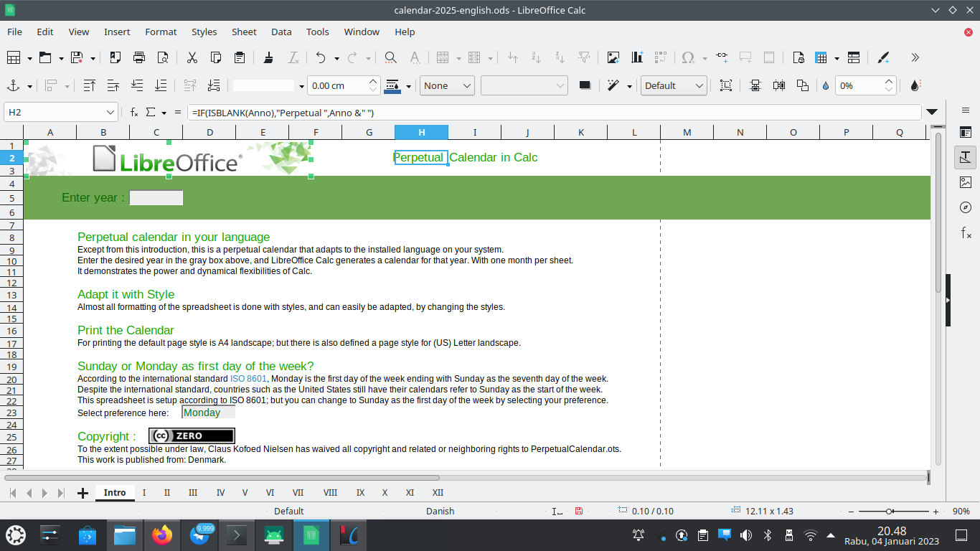
Task: Open Sidebar Functions fx icon
Action: click(x=966, y=232)
